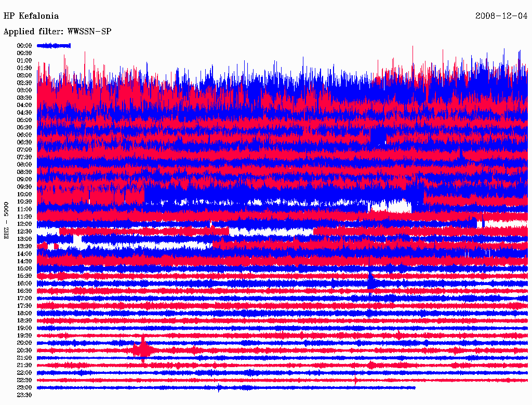Select the 17:00 time label
The height and width of the screenshot is (405, 532).
[24, 299]
